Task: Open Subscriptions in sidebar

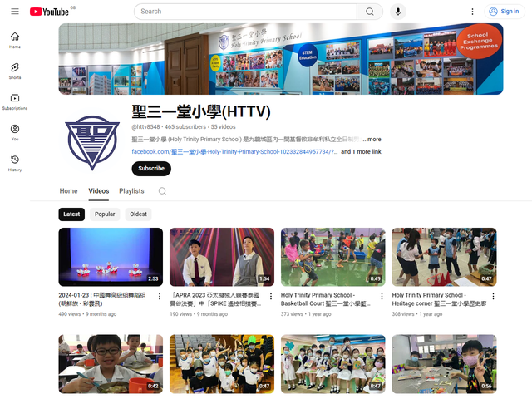Action: click(15, 101)
